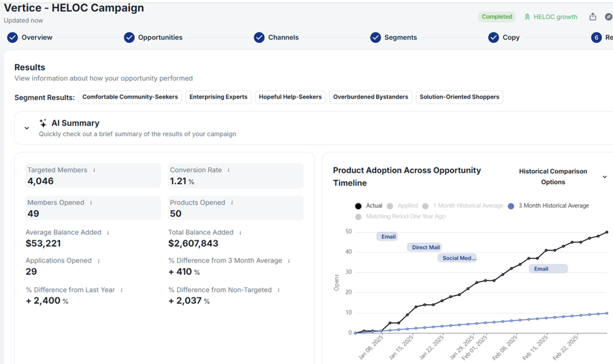Image resolution: width=613 pixels, height=364 pixels.
Task: Click info icon beside Average Balance Added
Action: 108,233
